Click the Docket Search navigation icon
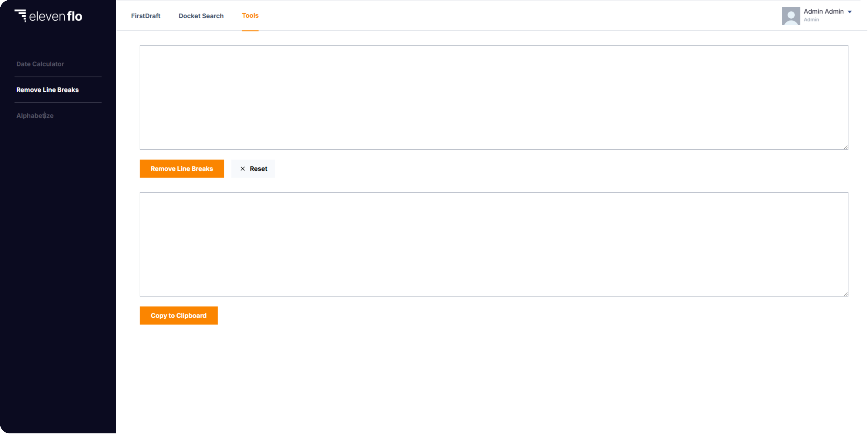The image size is (868, 434). (x=201, y=15)
